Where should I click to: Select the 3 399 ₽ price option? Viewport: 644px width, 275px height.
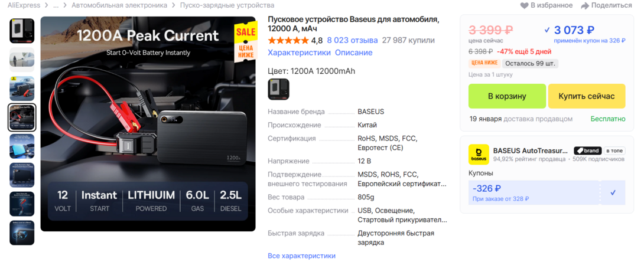(491, 30)
